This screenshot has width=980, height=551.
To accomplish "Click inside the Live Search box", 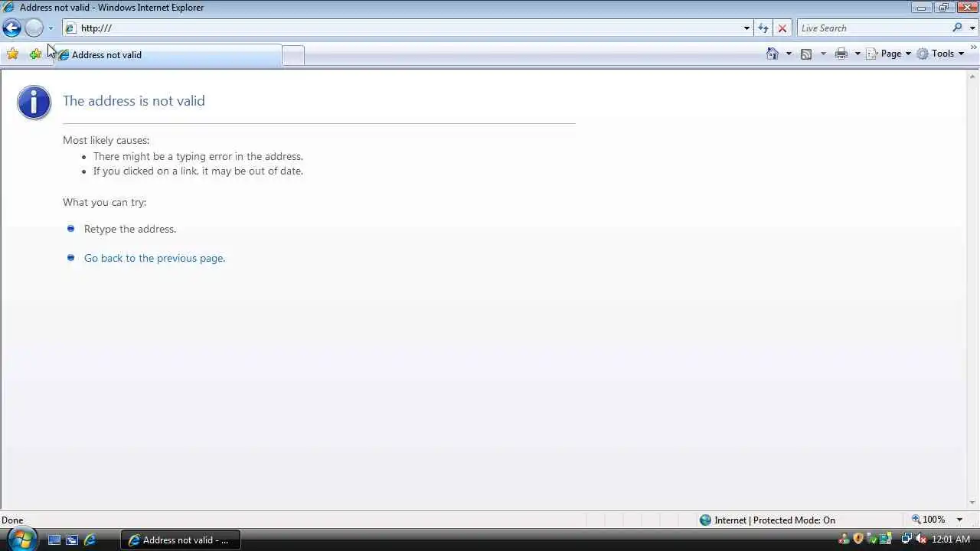I will point(873,28).
